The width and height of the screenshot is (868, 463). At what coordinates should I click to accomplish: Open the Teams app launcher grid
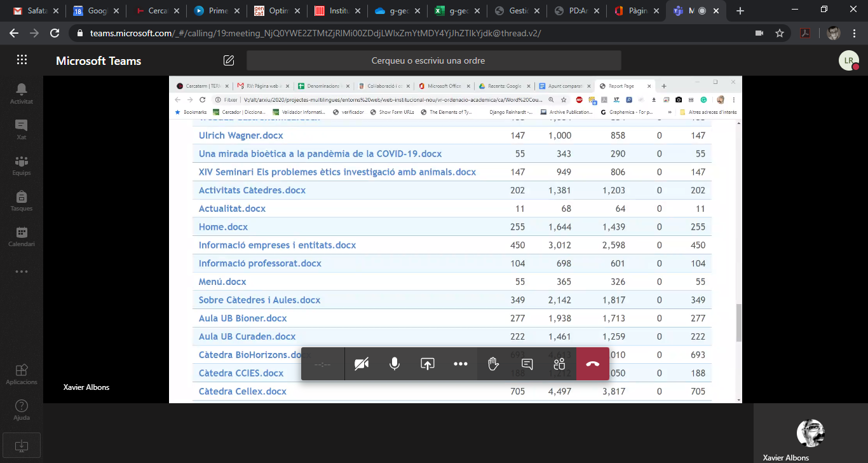[x=22, y=60]
